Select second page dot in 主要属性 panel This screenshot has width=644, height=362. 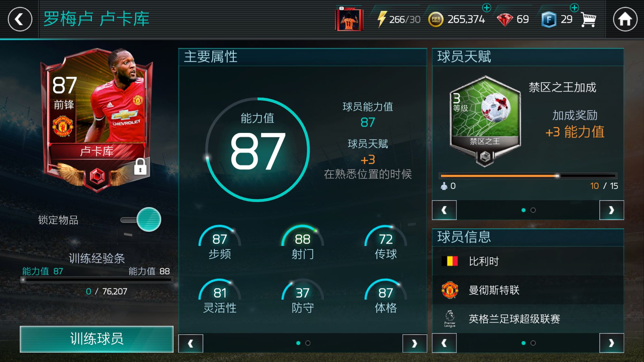(x=308, y=343)
